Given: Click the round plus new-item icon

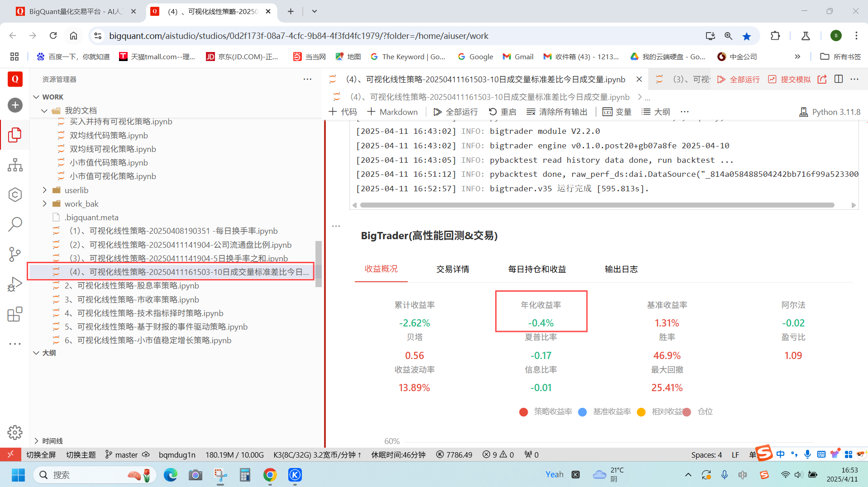Looking at the screenshot, I should tap(15, 105).
